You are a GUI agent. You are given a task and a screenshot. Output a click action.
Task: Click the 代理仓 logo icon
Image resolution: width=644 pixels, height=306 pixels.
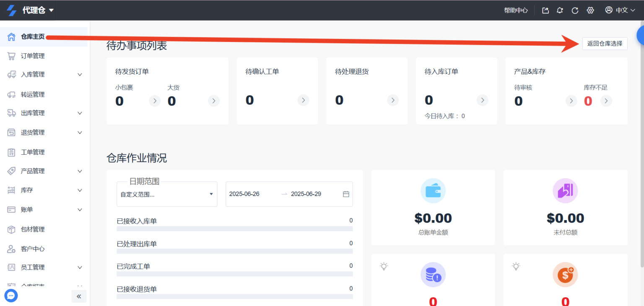point(12,10)
